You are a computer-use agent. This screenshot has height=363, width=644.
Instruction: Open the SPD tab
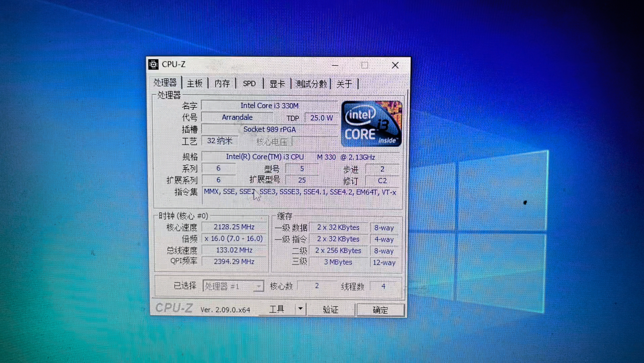point(249,83)
